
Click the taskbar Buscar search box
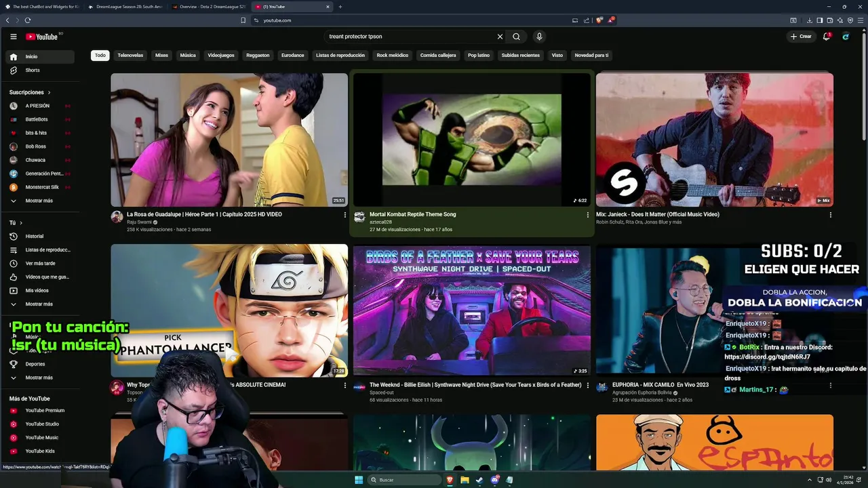(405, 480)
